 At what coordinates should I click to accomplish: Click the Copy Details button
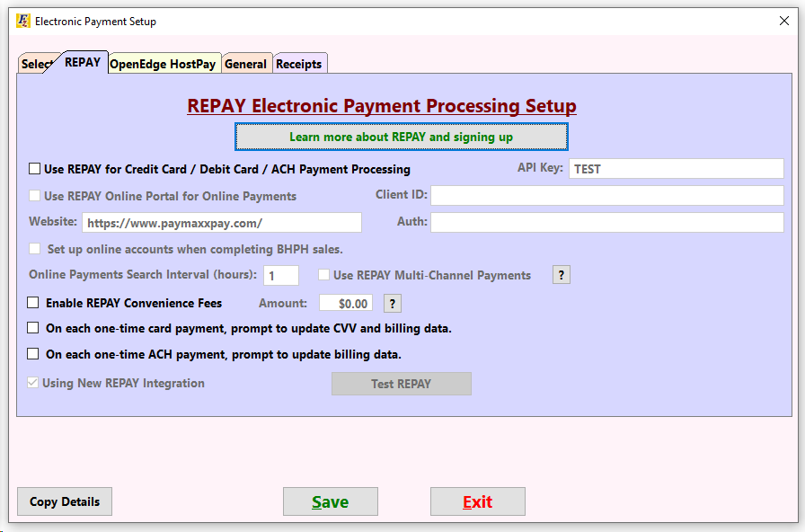65,501
